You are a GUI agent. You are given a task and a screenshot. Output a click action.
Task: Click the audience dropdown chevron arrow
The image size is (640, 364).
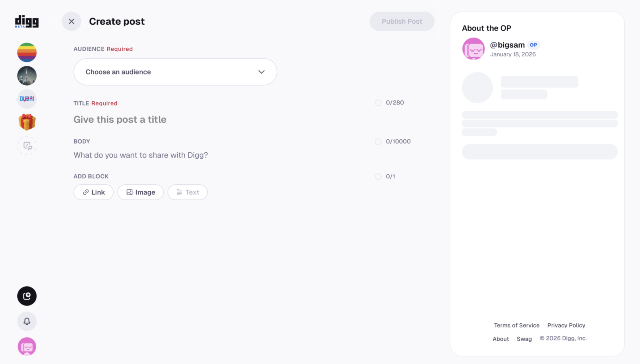pos(262,72)
